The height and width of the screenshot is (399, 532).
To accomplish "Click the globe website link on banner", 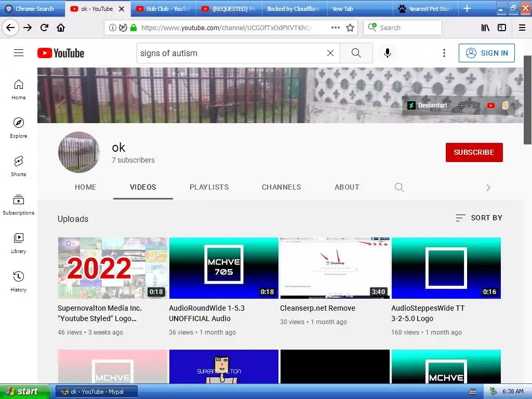I will click(x=462, y=105).
